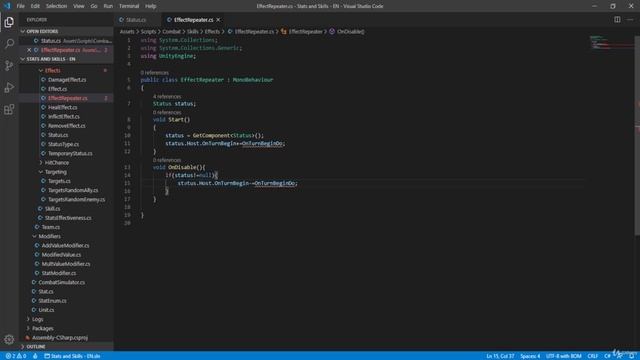640x360 pixels.
Task: Click the errors and warnings status indicator
Action: [x=16, y=356]
